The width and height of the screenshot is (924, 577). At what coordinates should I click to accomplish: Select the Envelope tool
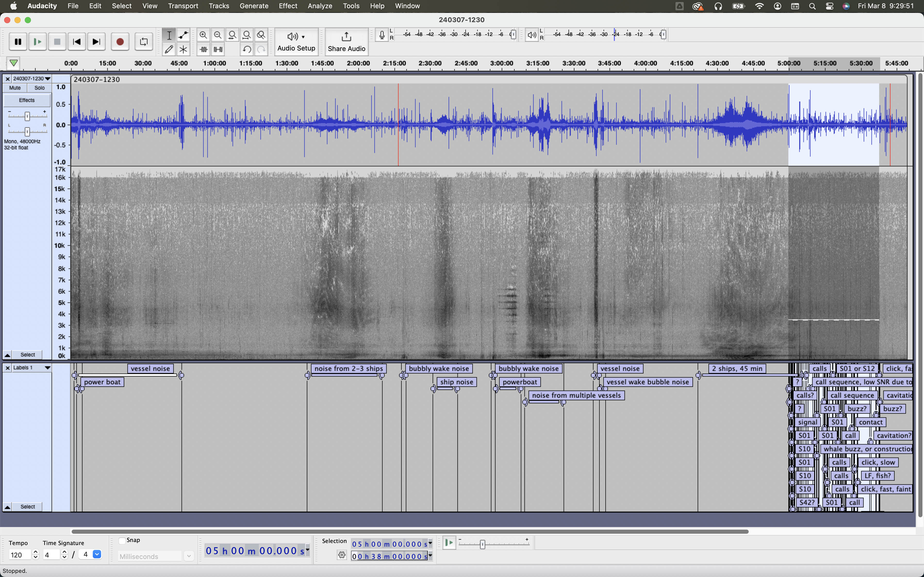(x=183, y=35)
